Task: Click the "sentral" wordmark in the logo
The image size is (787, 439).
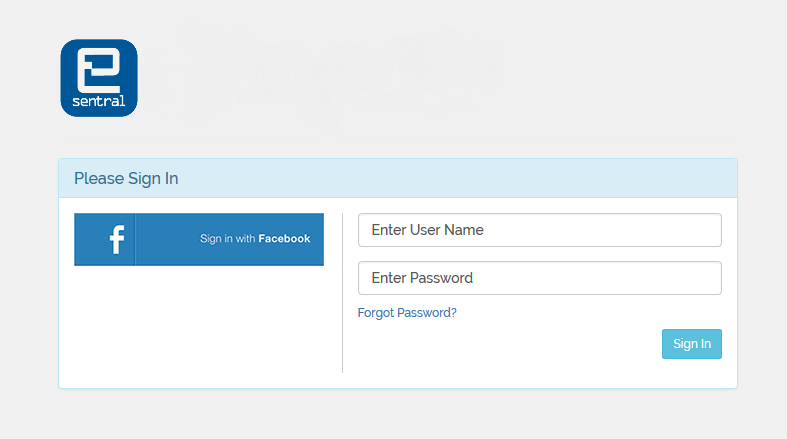Action: pos(99,101)
